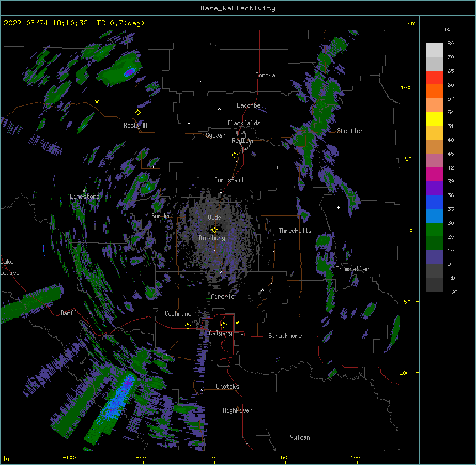Click the dBZ legend heading
The width and height of the screenshot is (476, 465).
(x=447, y=29)
